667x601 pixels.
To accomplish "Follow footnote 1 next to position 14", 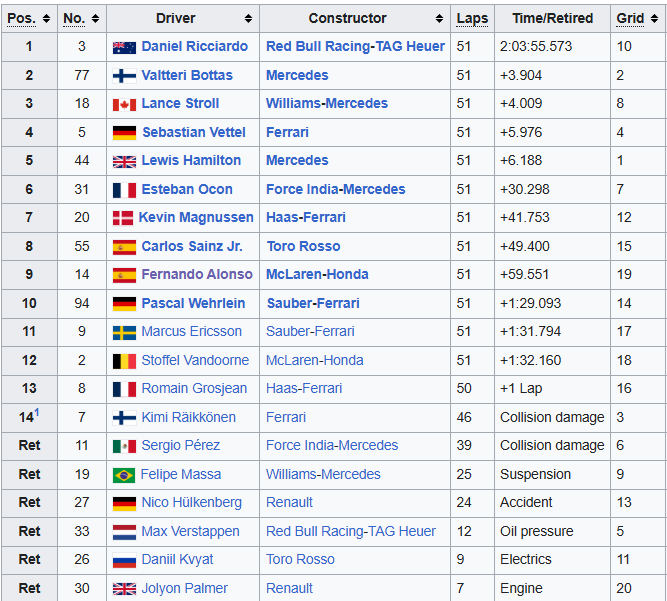I will click(x=37, y=412).
